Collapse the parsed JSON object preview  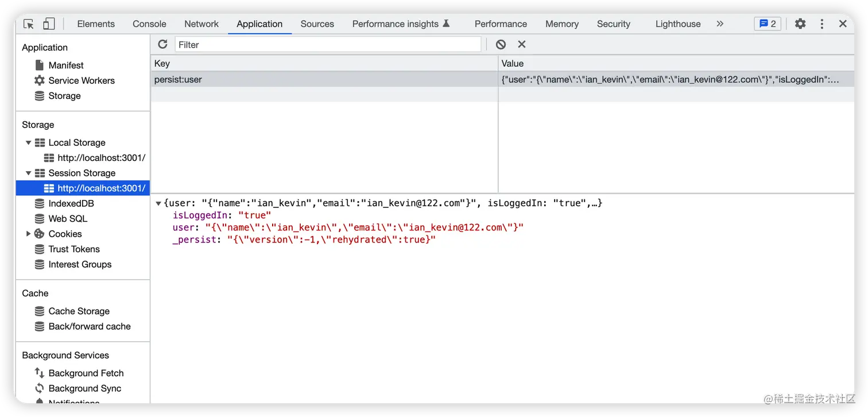158,203
